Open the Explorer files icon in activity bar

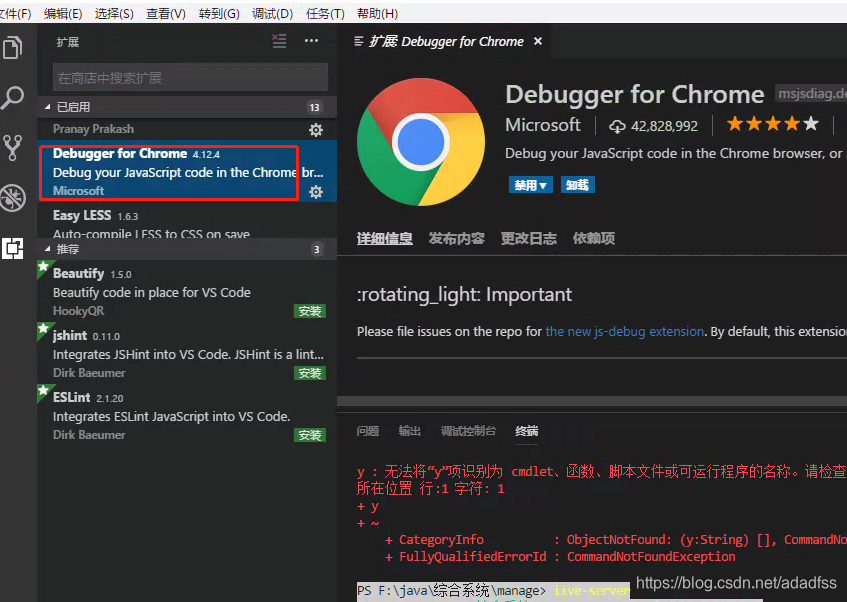click(x=12, y=47)
